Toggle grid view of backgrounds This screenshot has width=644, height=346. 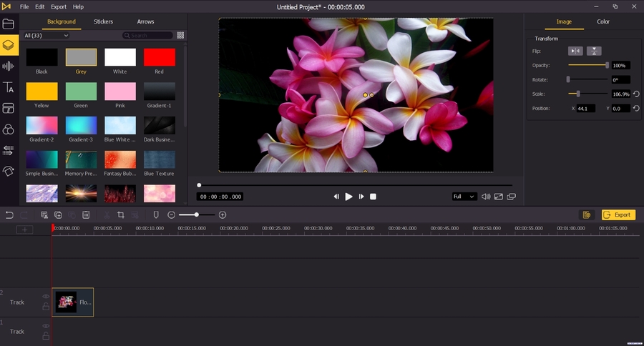[x=180, y=35]
